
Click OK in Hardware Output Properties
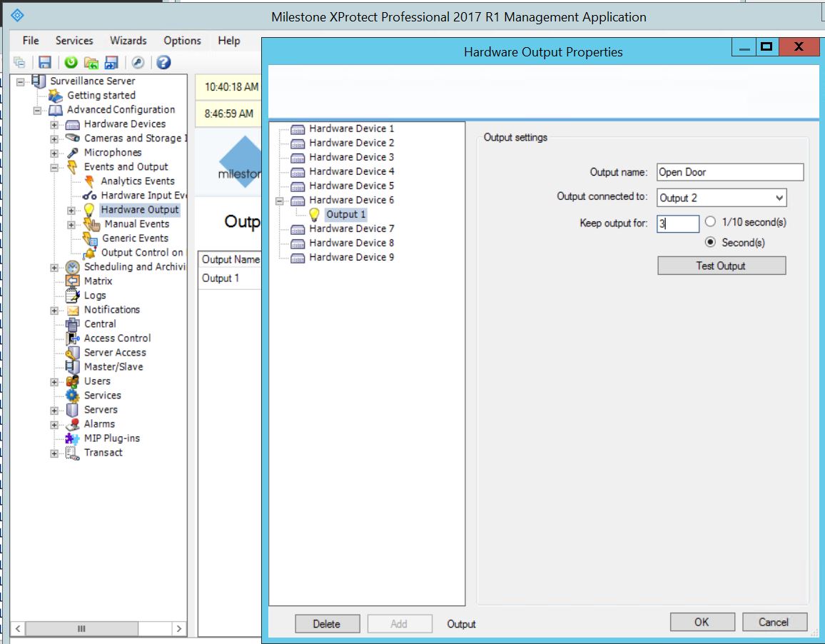click(x=702, y=622)
